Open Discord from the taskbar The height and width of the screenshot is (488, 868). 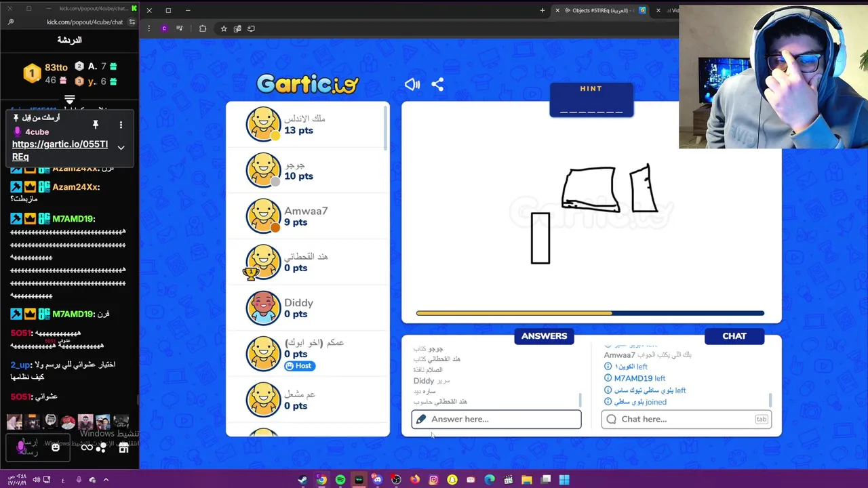378,480
